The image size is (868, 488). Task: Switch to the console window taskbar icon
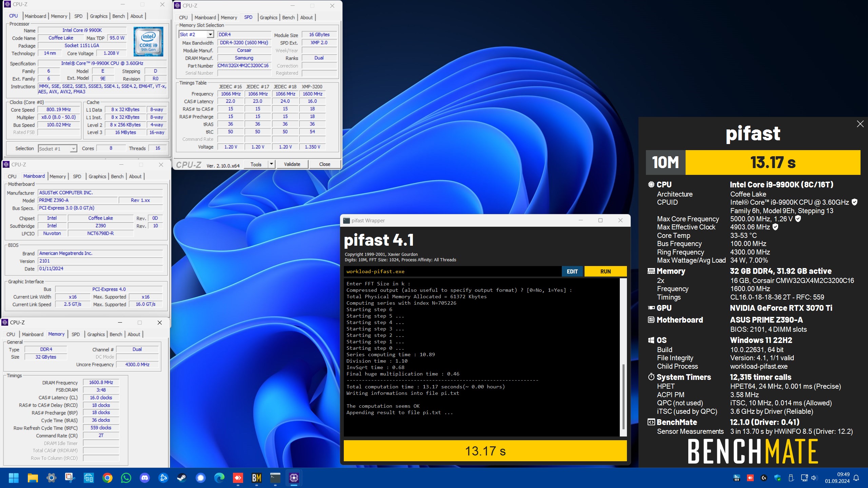(275, 478)
